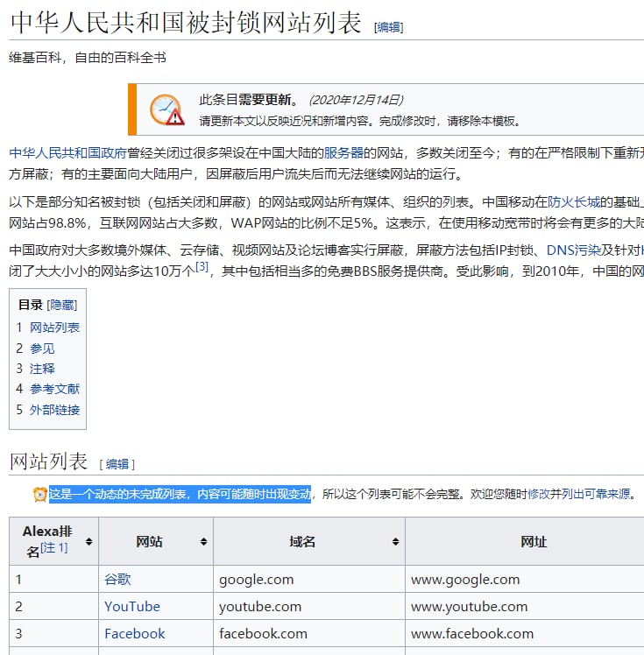Open the 防火长城 link
The width and height of the screenshot is (644, 655).
pyautogui.click(x=574, y=202)
